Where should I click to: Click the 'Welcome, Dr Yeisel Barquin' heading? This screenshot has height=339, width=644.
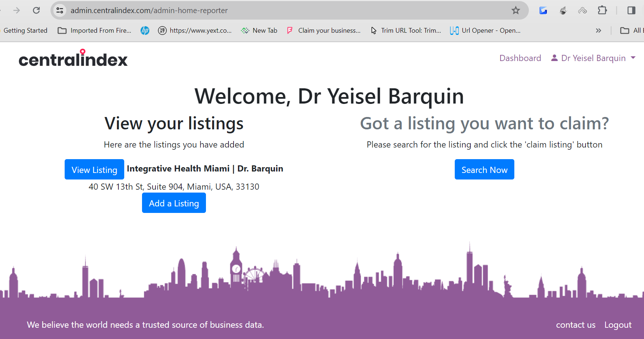(329, 96)
